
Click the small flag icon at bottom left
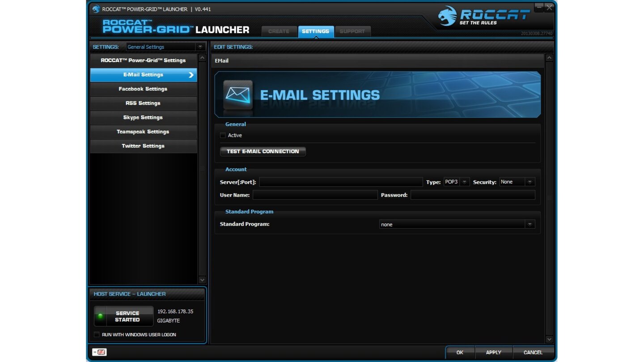click(x=99, y=352)
